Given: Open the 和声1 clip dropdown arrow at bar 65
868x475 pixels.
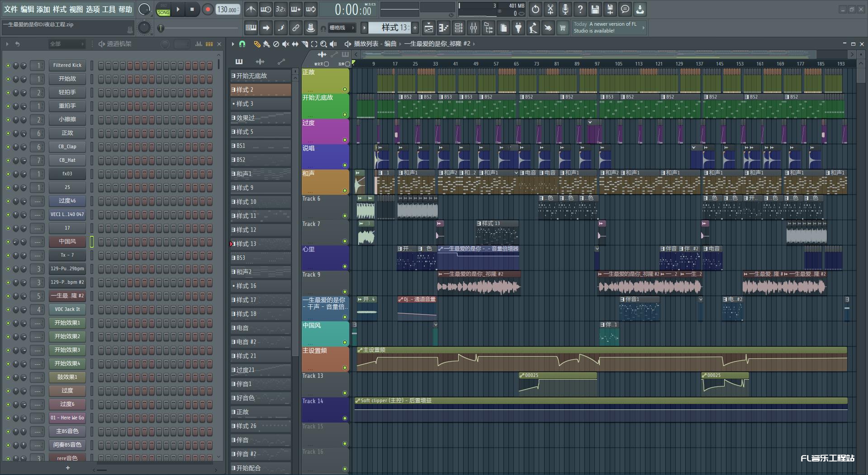Looking at the screenshot, I should [x=516, y=173].
